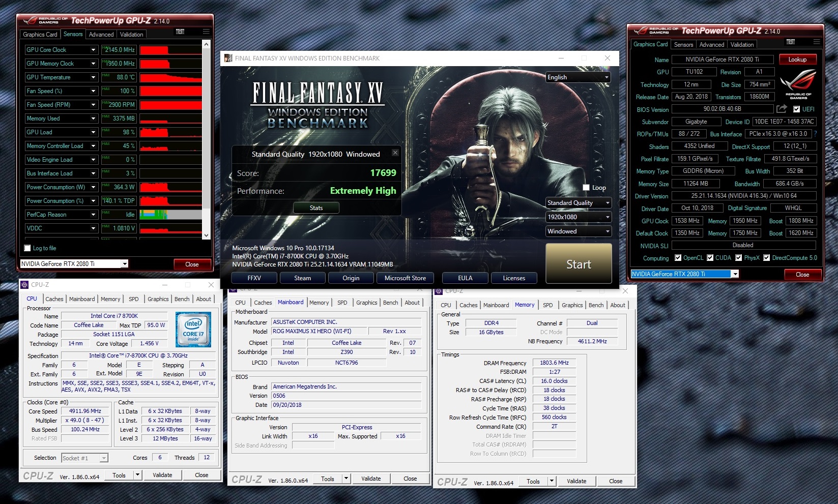The image size is (838, 504).
Task: Toggle the CUDA checkbox
Action: pyautogui.click(x=710, y=258)
